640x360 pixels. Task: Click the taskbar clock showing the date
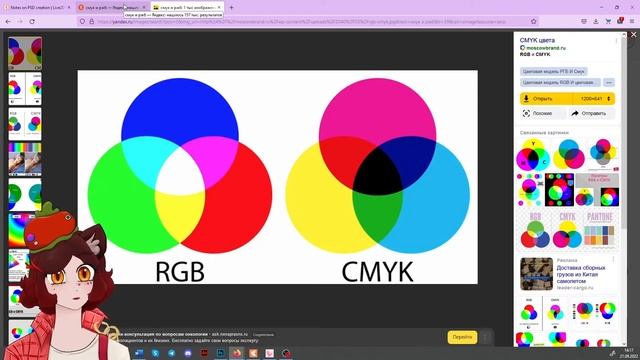(629, 353)
